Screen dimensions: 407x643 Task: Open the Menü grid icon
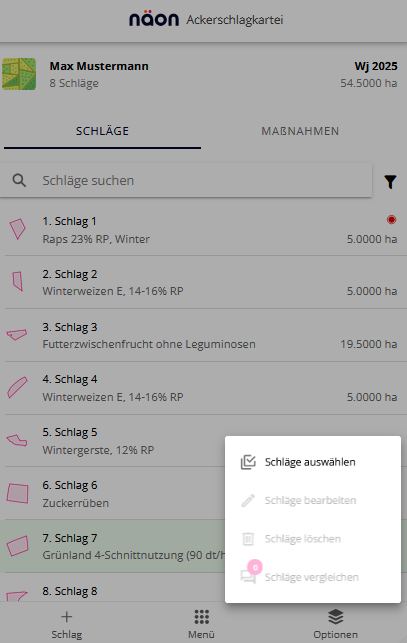pos(201,617)
